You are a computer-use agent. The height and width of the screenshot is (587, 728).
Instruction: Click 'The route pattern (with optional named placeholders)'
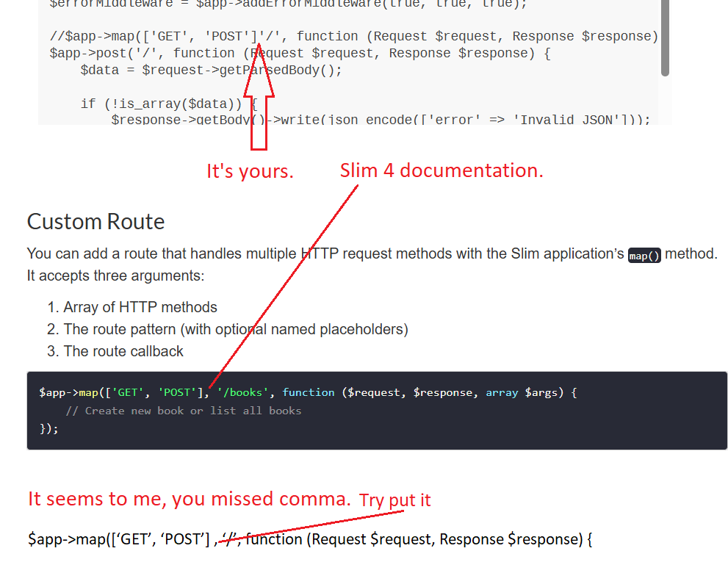pos(236,329)
